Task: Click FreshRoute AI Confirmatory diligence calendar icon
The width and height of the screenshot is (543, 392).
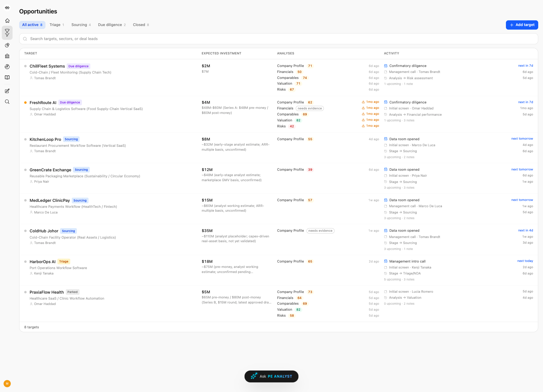Action: pos(386,102)
